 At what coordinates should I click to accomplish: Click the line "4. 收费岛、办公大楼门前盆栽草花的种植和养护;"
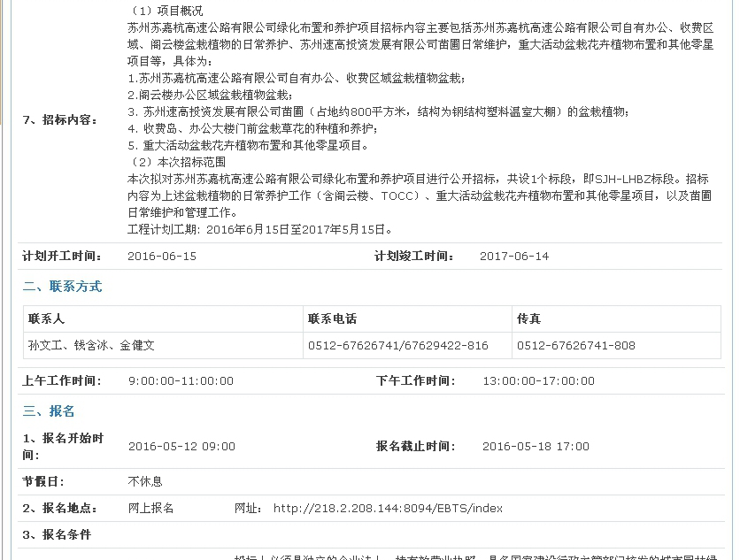pyautogui.click(x=252, y=129)
